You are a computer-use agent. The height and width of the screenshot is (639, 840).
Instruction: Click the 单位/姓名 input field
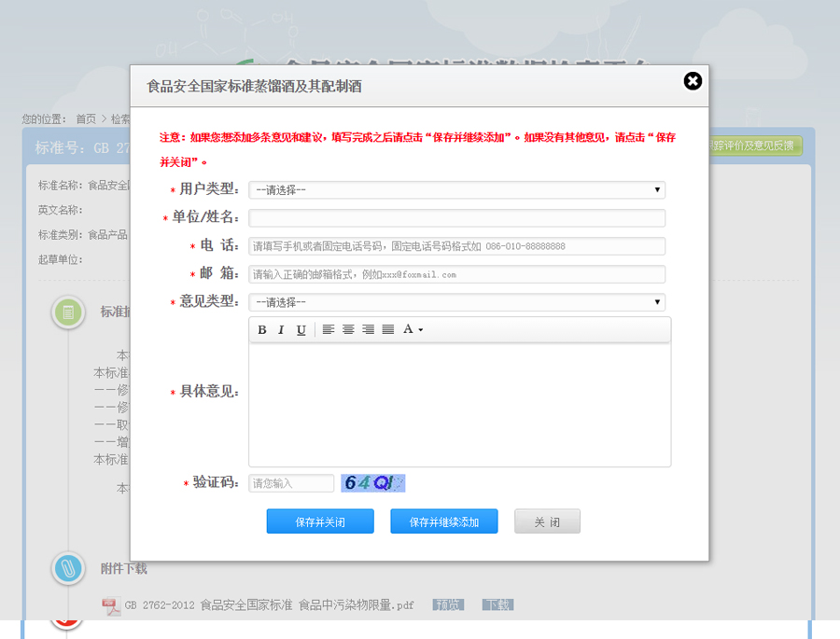tap(456, 218)
